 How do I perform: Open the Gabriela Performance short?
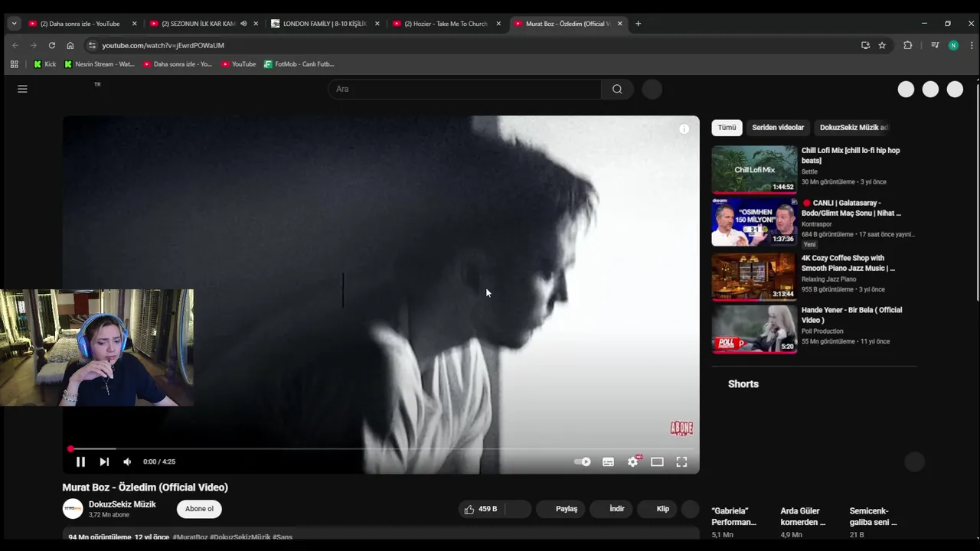(733, 517)
